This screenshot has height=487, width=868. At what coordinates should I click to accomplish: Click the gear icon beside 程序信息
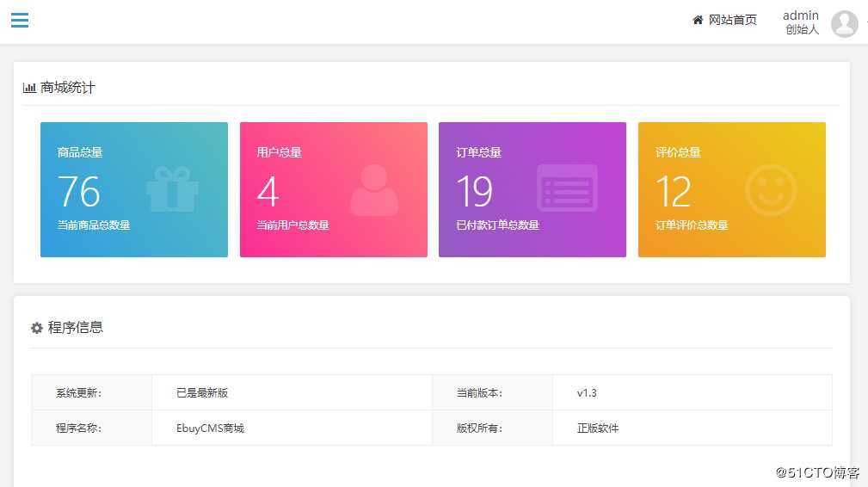tap(36, 328)
